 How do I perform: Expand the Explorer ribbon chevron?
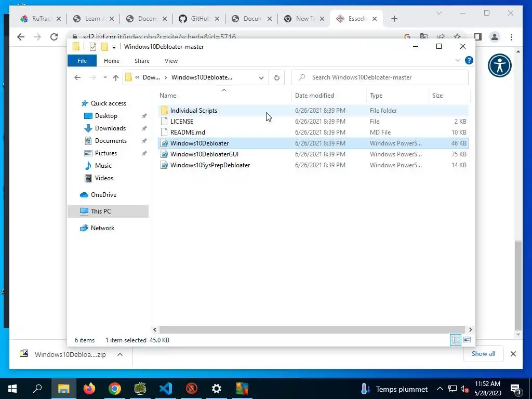[x=457, y=60]
